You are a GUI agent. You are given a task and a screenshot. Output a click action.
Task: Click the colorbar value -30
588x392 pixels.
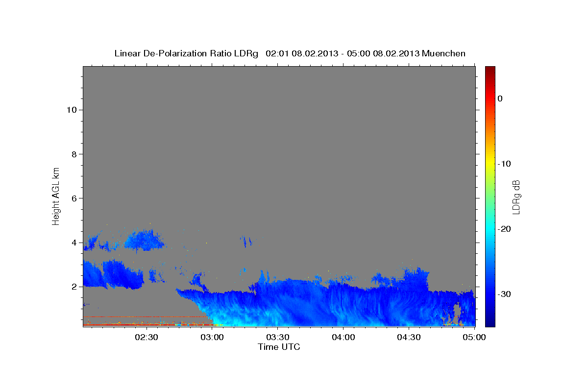[x=505, y=294]
